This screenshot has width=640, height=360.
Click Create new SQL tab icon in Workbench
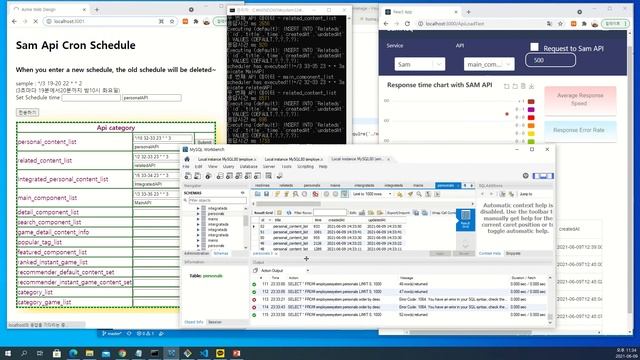[188, 176]
